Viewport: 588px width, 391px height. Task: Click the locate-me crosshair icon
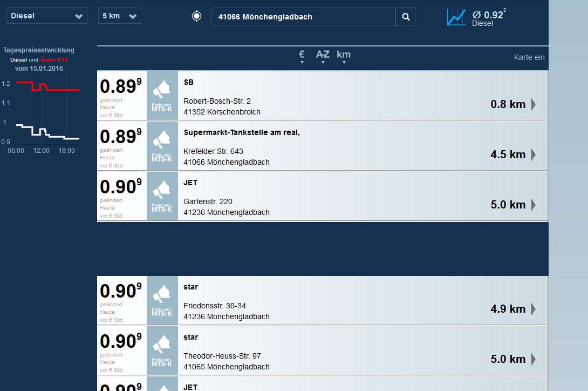(196, 16)
